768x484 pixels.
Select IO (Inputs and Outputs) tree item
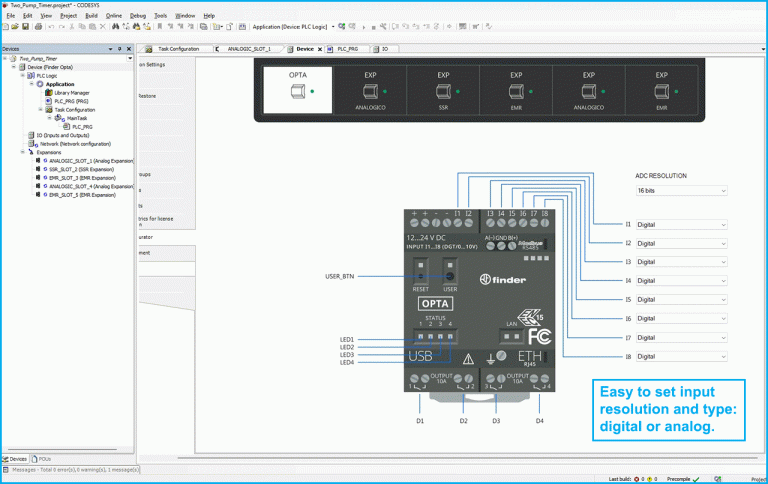pos(63,135)
